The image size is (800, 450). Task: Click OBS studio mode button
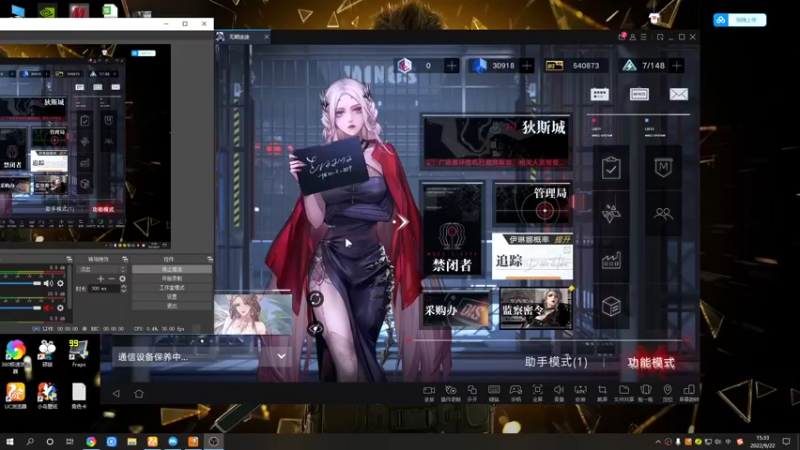click(x=172, y=288)
